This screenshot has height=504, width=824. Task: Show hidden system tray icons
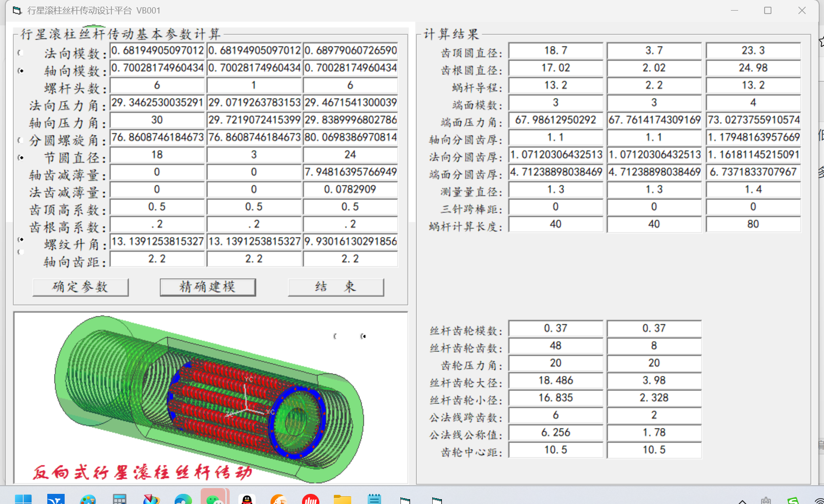tap(742, 501)
